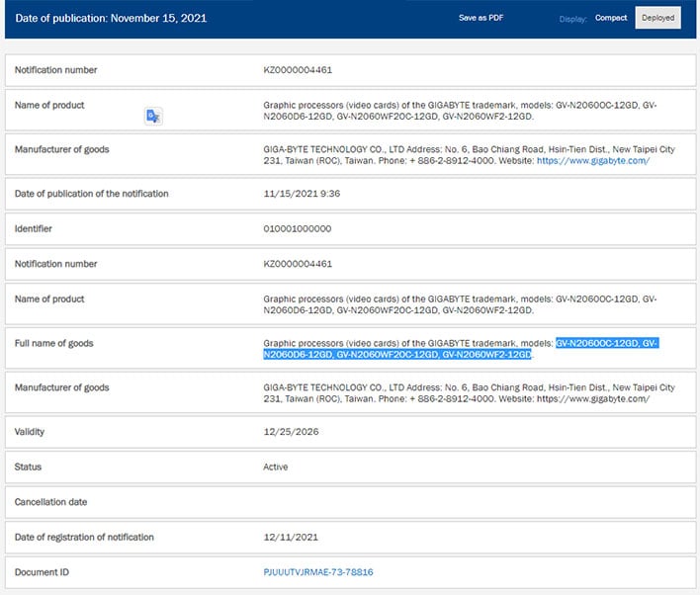This screenshot has width=700, height=595.
Task: Open Document ID PJUUUTVJRMAE-73-78816 link
Action: coord(317,572)
